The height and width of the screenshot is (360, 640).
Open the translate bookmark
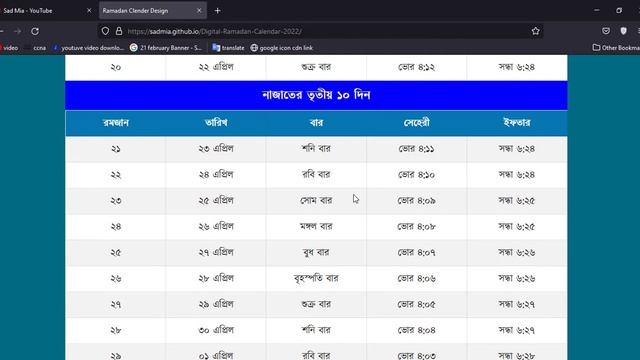tap(228, 48)
